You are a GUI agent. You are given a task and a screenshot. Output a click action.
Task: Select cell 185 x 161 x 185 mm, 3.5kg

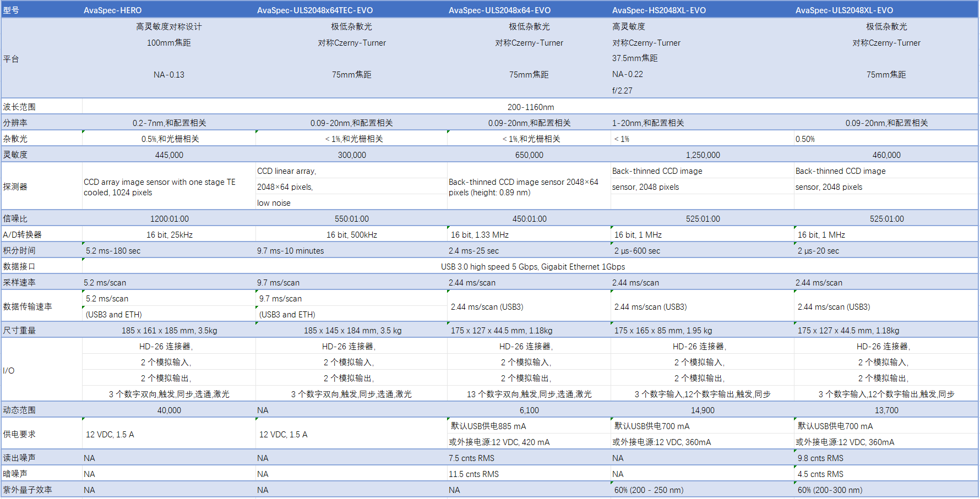pos(169,330)
